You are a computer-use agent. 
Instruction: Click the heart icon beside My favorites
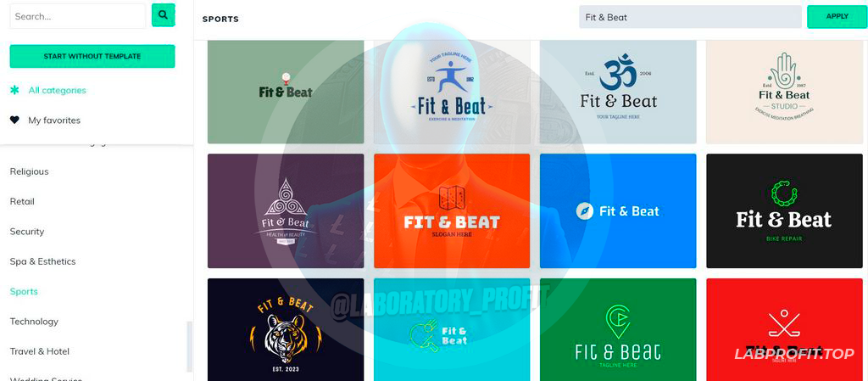tap(15, 120)
